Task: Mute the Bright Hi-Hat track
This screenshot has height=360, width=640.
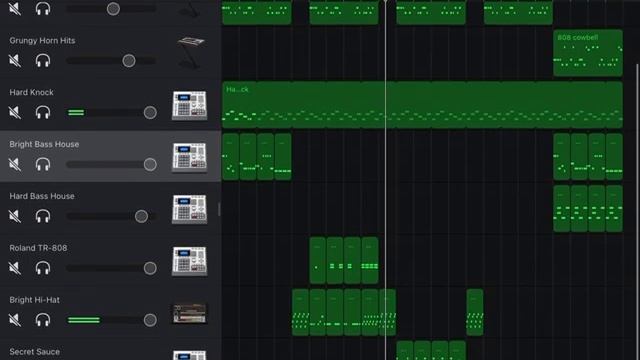Action: coord(15,320)
